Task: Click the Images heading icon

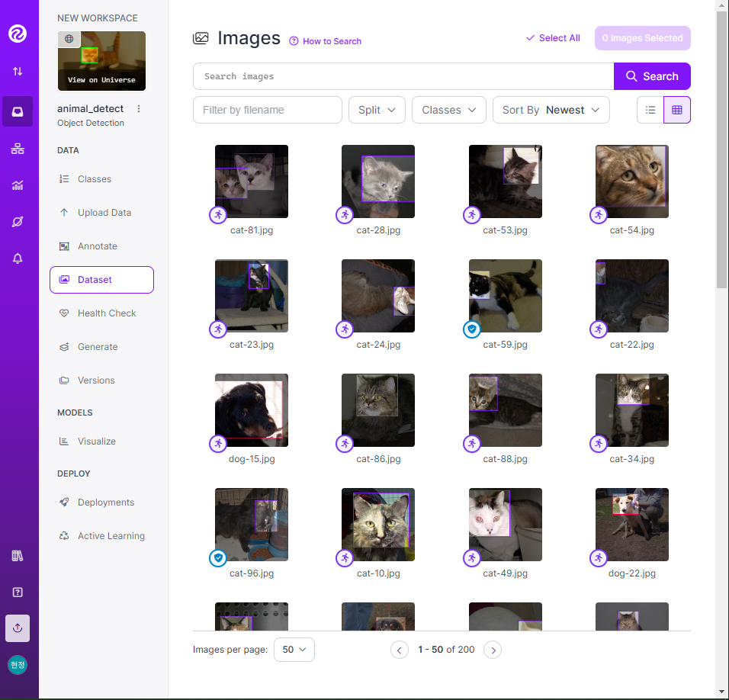Action: click(x=201, y=38)
